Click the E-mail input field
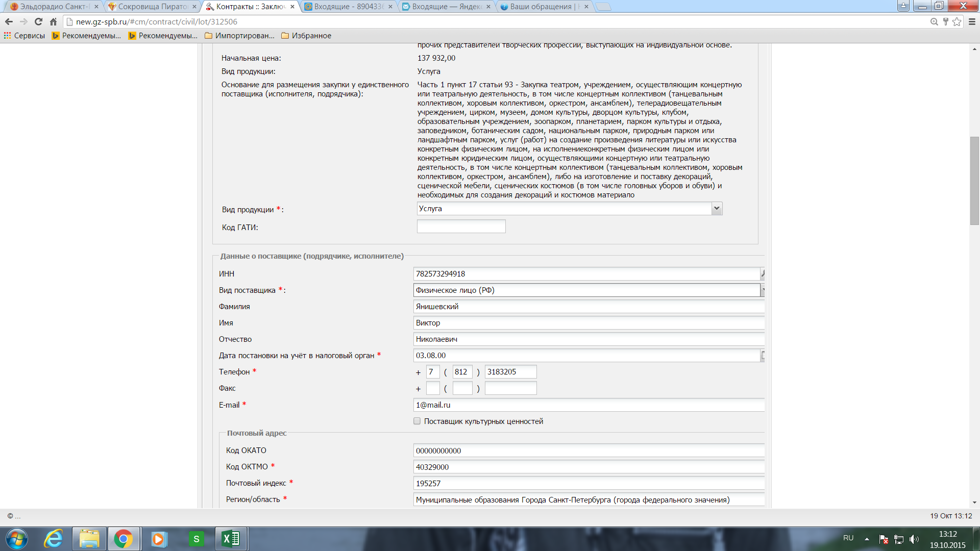 [x=587, y=405]
